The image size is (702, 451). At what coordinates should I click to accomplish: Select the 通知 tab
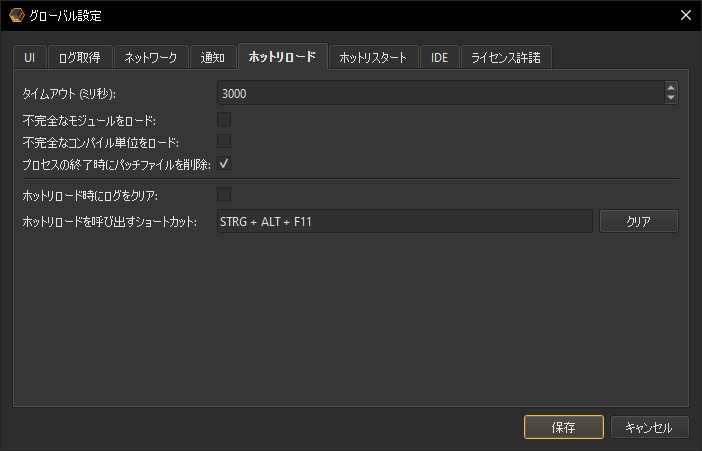[213, 57]
